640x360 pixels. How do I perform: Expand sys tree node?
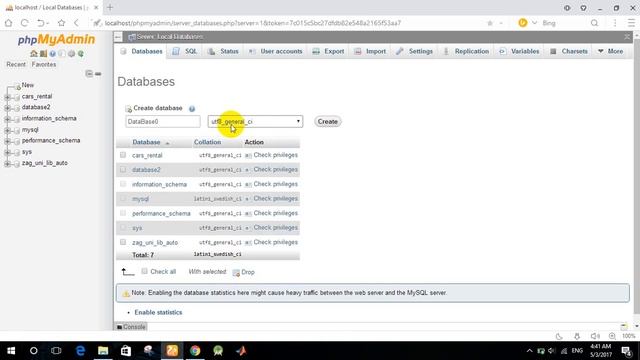pyautogui.click(x=7, y=152)
